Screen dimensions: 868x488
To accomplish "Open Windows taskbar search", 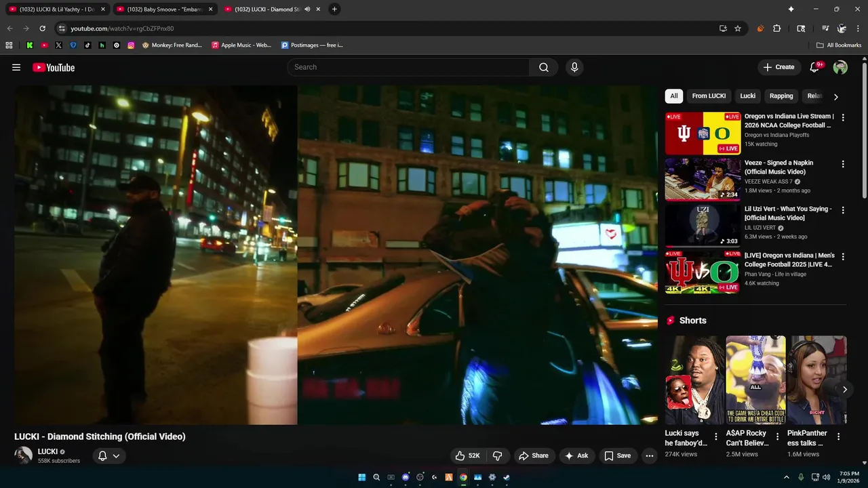I will [376, 477].
